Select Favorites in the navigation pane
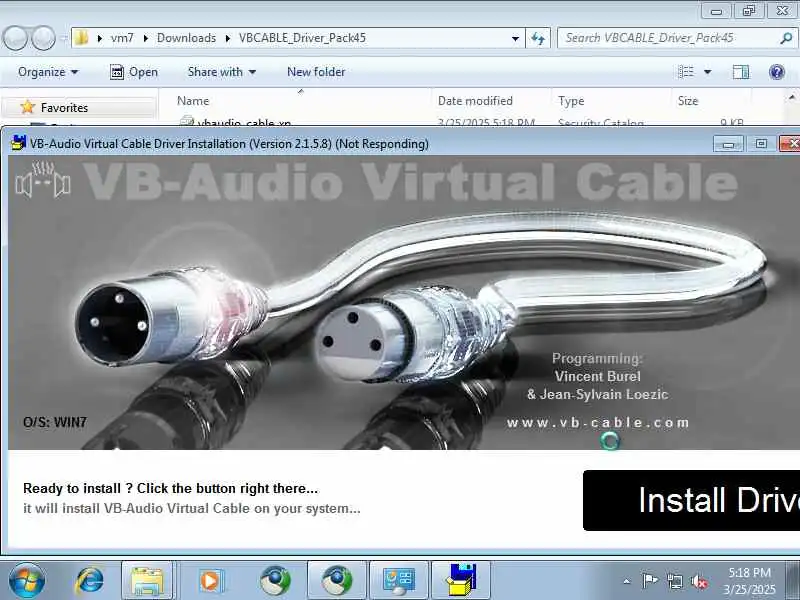The image size is (800, 600). (x=64, y=108)
